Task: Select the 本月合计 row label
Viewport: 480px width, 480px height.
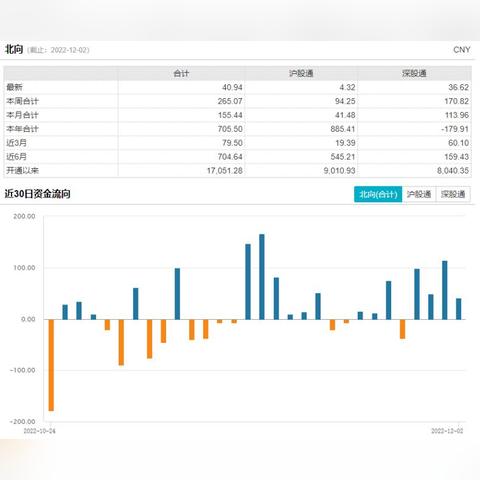Action: pos(22,115)
